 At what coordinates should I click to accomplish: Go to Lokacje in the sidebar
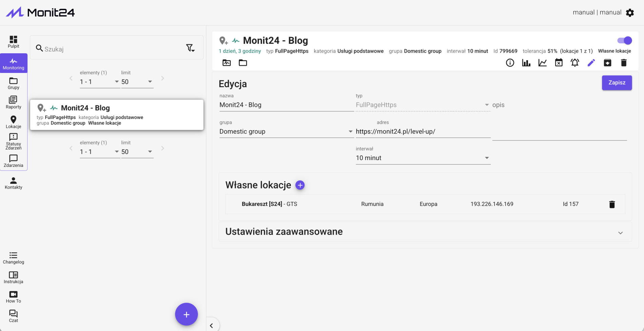[x=14, y=122]
